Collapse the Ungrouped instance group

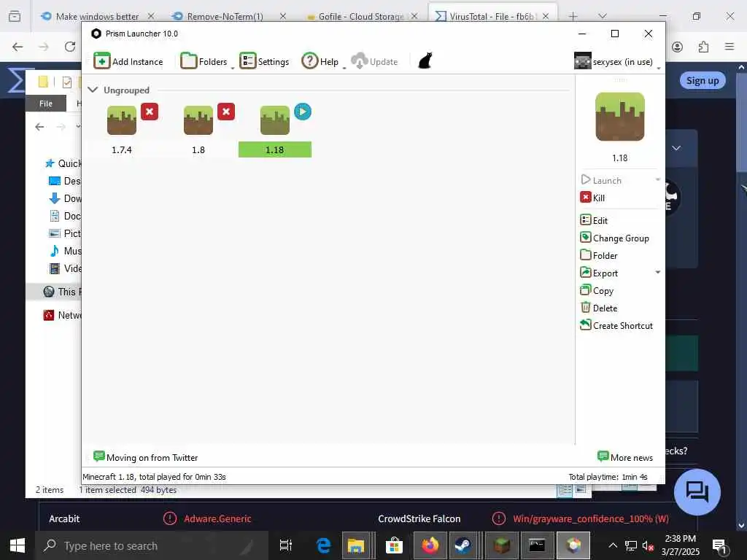(93, 90)
